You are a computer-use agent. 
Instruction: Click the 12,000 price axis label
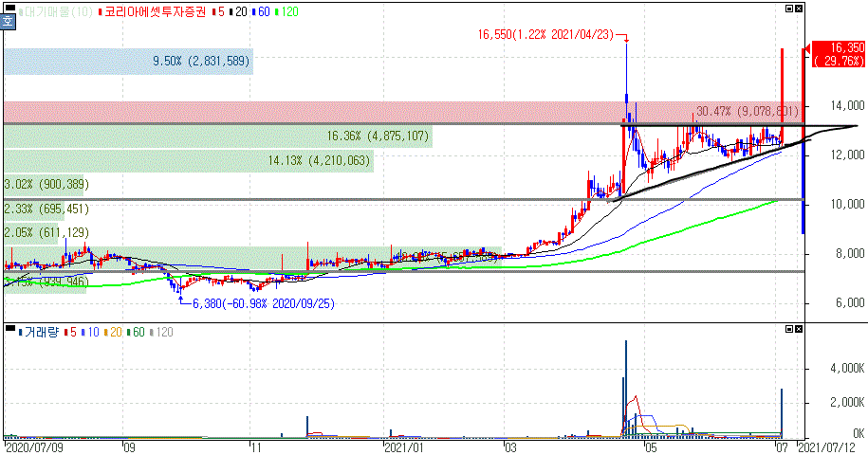[x=847, y=155]
